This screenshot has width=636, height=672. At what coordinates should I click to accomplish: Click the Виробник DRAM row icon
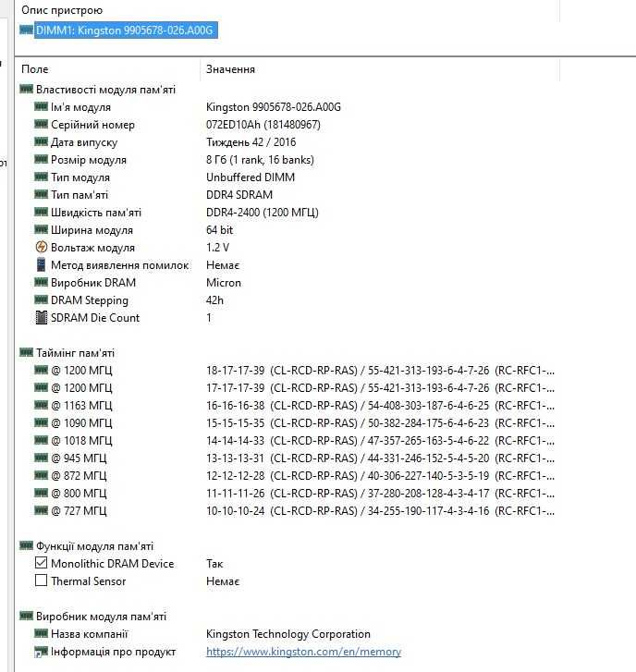(42, 283)
